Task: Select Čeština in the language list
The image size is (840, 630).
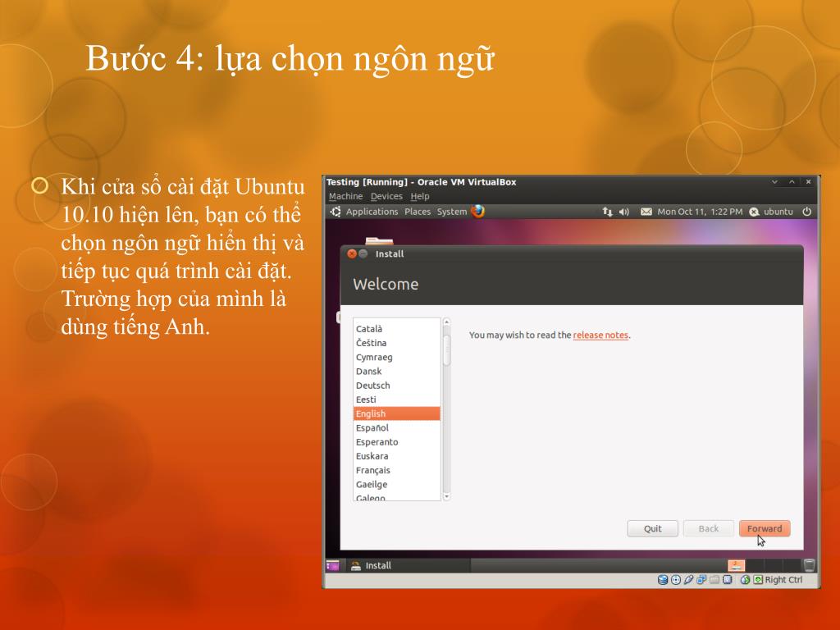Action: 396,343
